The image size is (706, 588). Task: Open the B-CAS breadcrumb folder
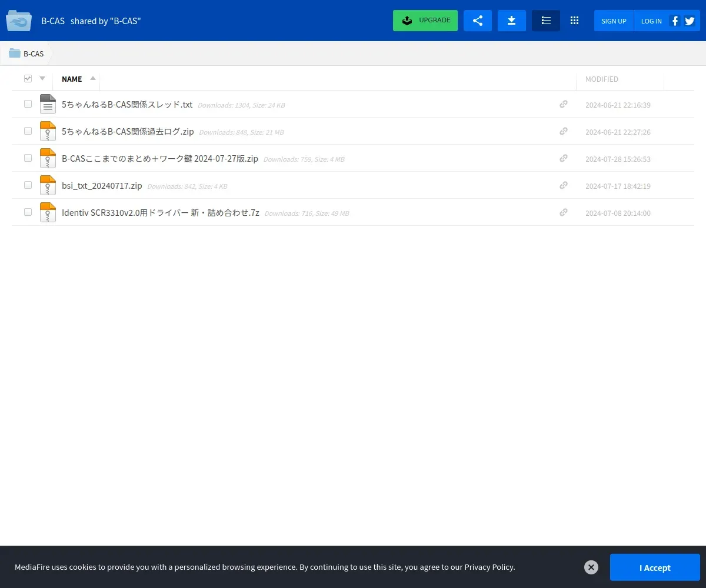coord(26,54)
